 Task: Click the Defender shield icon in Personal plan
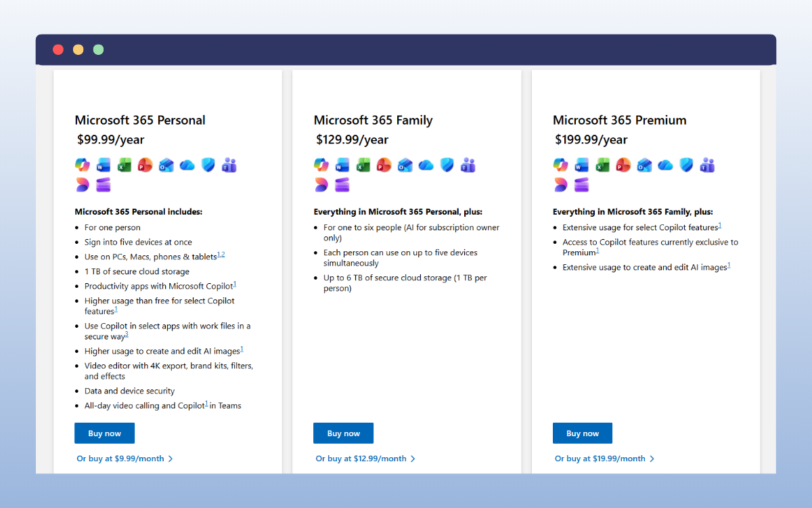(208, 165)
